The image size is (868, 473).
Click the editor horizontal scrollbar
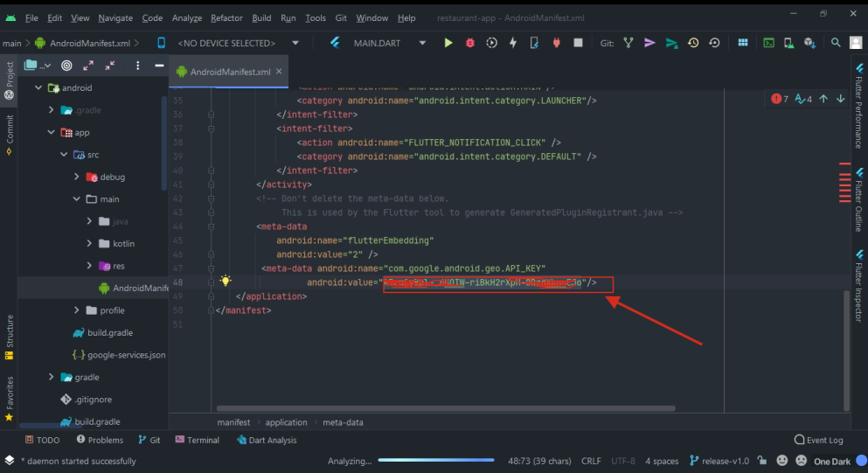click(x=446, y=408)
